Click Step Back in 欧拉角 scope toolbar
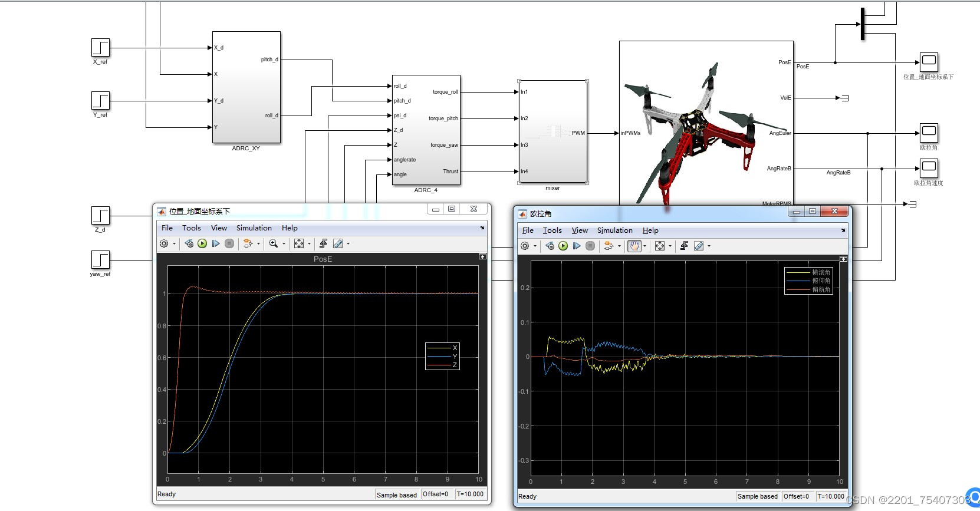Screen dimensions: 980x511 pyautogui.click(x=550, y=246)
